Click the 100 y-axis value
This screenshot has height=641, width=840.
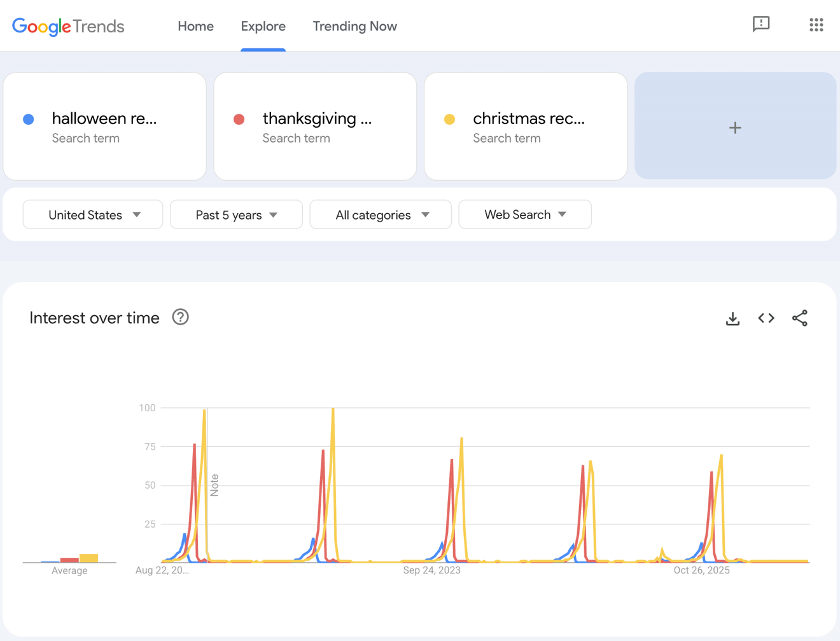pos(147,407)
